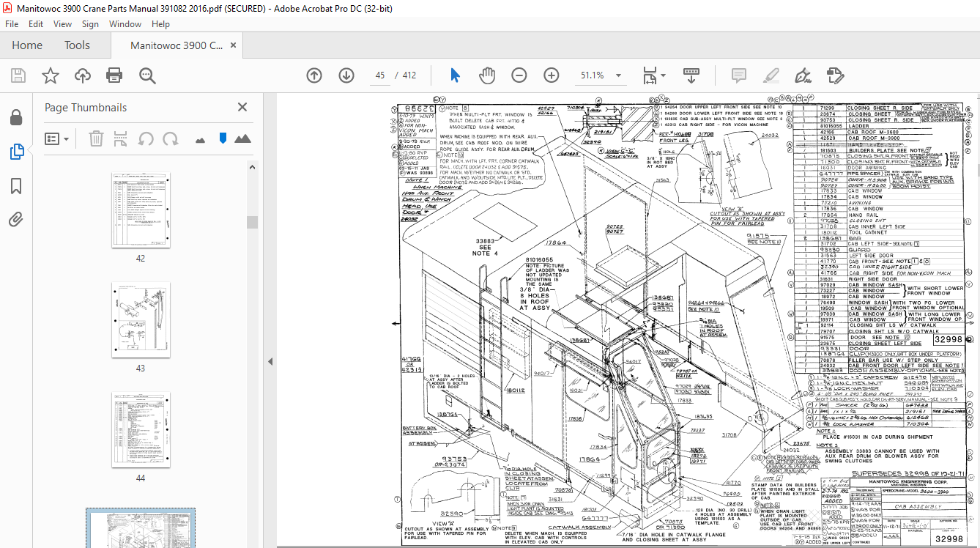Zoom in with the plus button

(x=552, y=75)
